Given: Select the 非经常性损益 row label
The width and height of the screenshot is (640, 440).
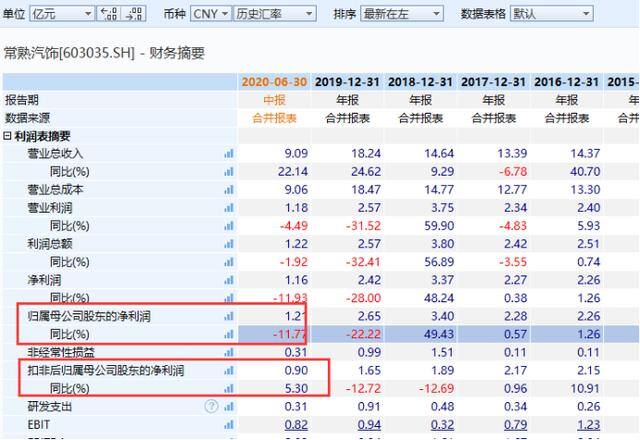Looking at the screenshot, I should click(61, 352).
